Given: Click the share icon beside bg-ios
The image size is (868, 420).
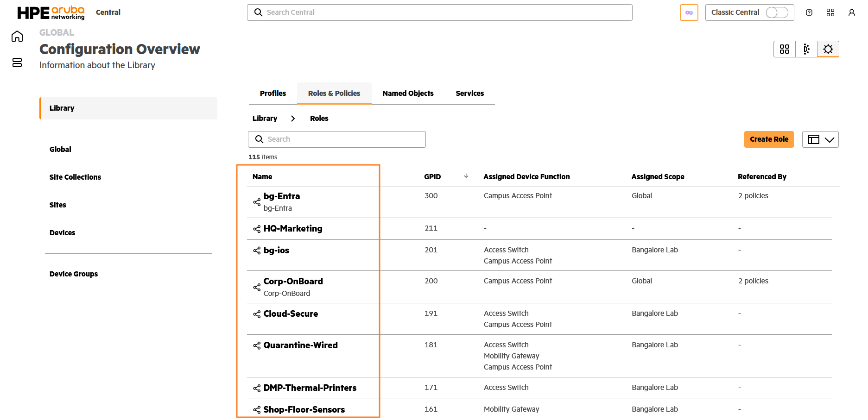Looking at the screenshot, I should point(257,251).
